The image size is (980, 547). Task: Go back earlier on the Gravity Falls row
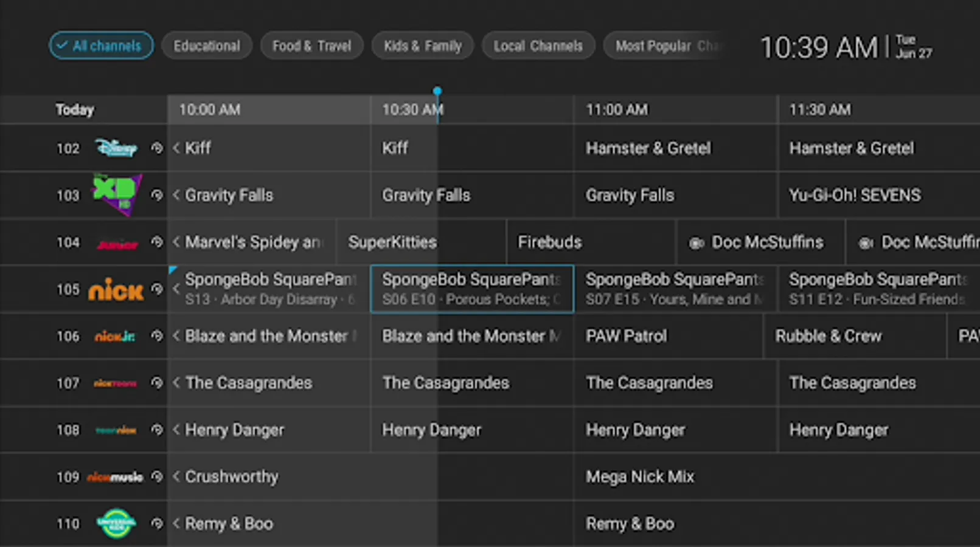click(x=176, y=195)
